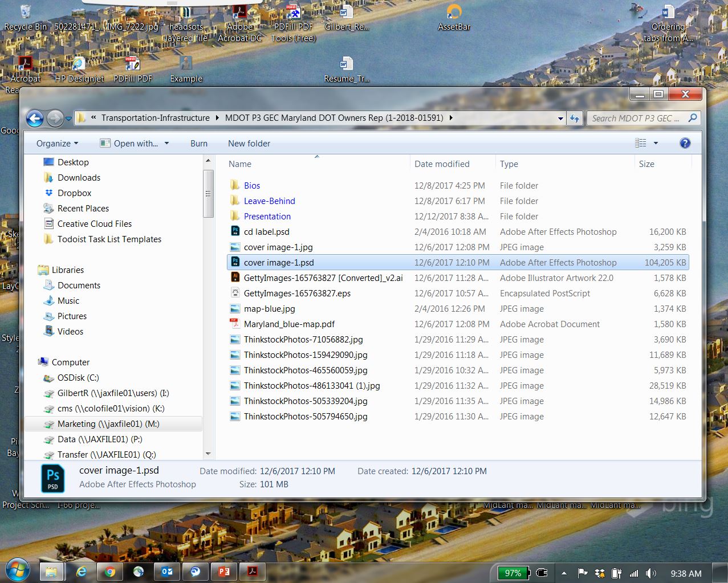Click the Change your view icon
Viewport: 728px width, 583px height.
click(641, 143)
